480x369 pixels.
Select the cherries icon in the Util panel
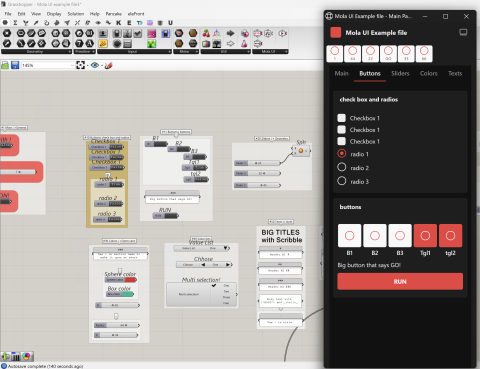click(x=206, y=33)
